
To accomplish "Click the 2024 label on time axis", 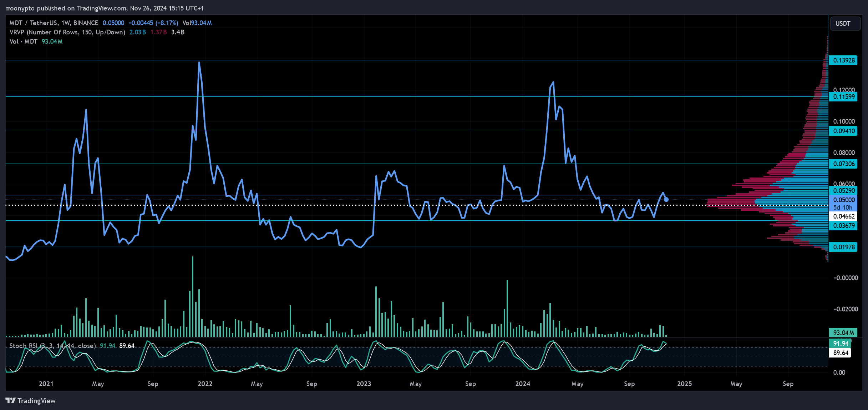I will 523,384.
